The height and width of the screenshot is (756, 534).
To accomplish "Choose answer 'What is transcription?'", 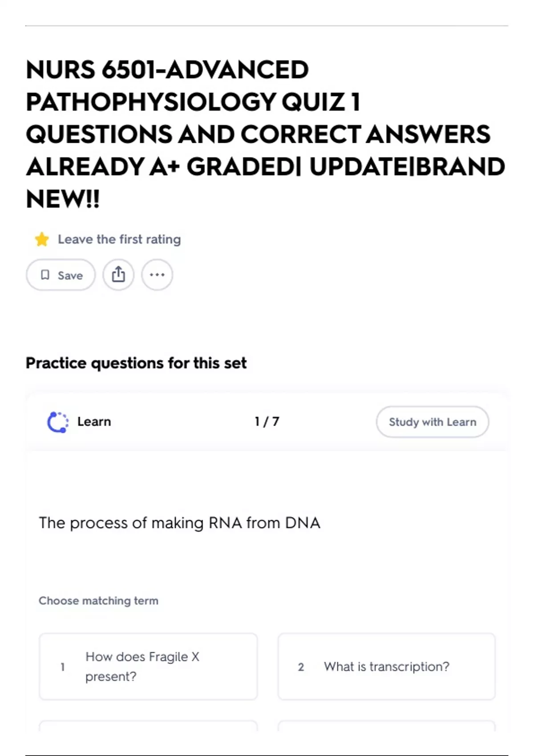I will 386,666.
